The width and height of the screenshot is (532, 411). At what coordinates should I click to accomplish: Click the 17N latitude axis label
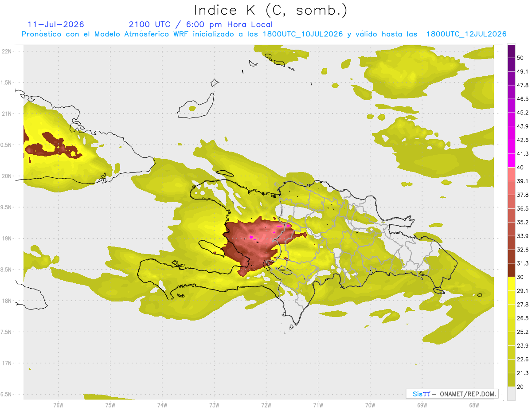coord(8,364)
